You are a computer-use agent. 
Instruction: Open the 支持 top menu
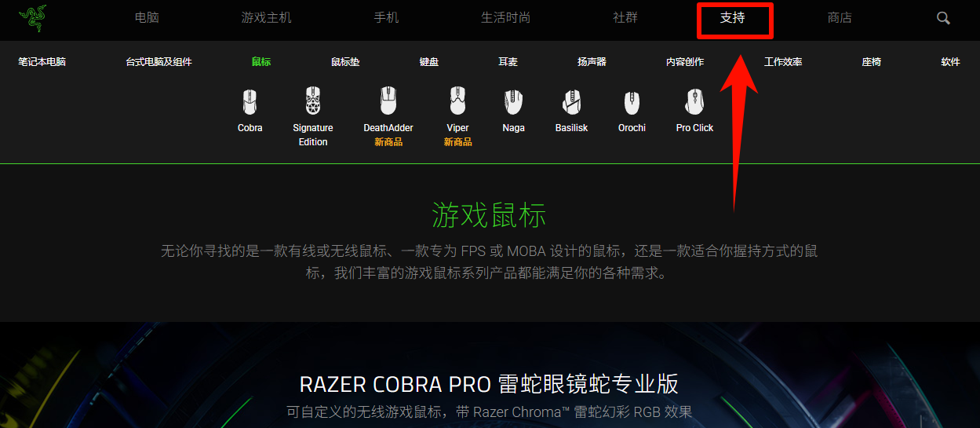(x=733, y=17)
